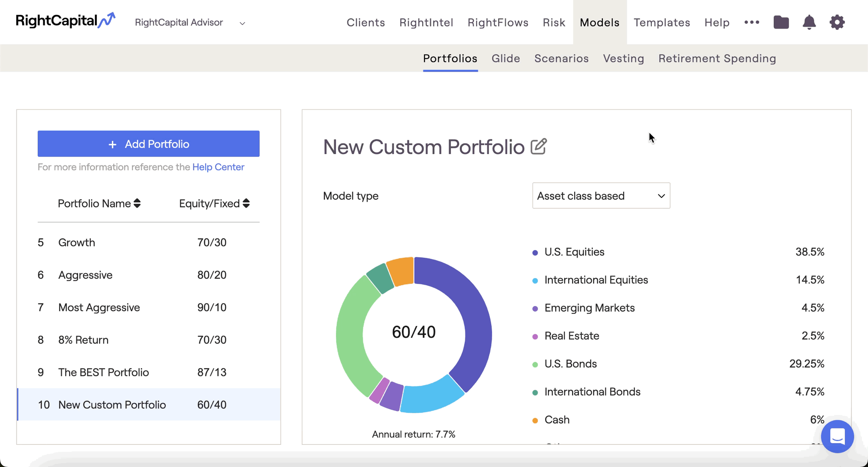
Task: Select the Growth portfolio row
Action: 148,243
